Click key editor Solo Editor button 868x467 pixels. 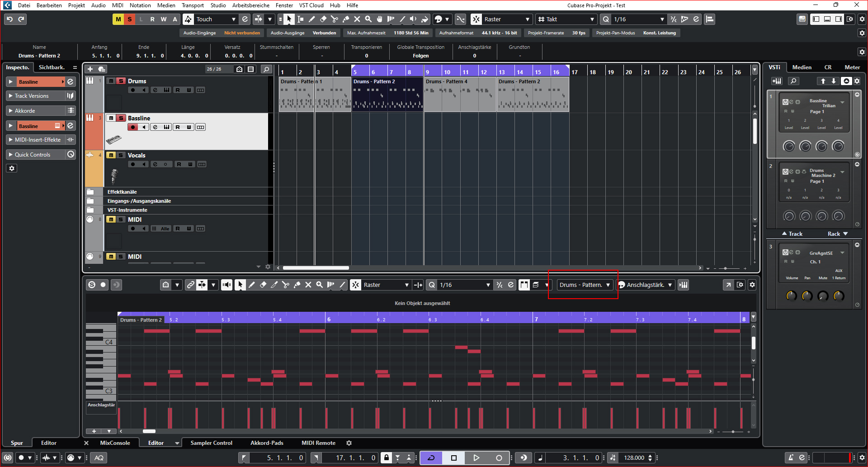92,285
